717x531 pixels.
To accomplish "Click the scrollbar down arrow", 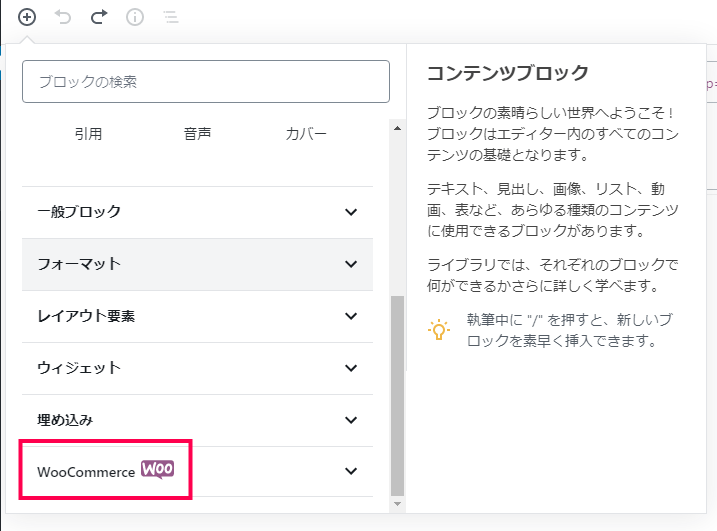I will tap(397, 504).
